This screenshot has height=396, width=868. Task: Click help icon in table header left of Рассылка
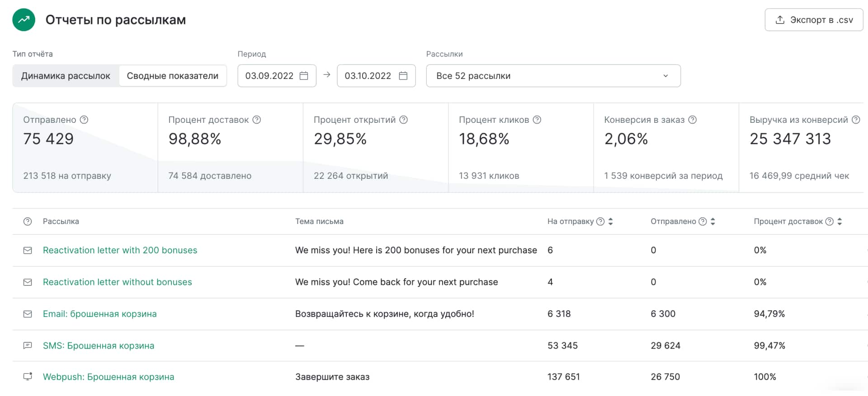(28, 221)
